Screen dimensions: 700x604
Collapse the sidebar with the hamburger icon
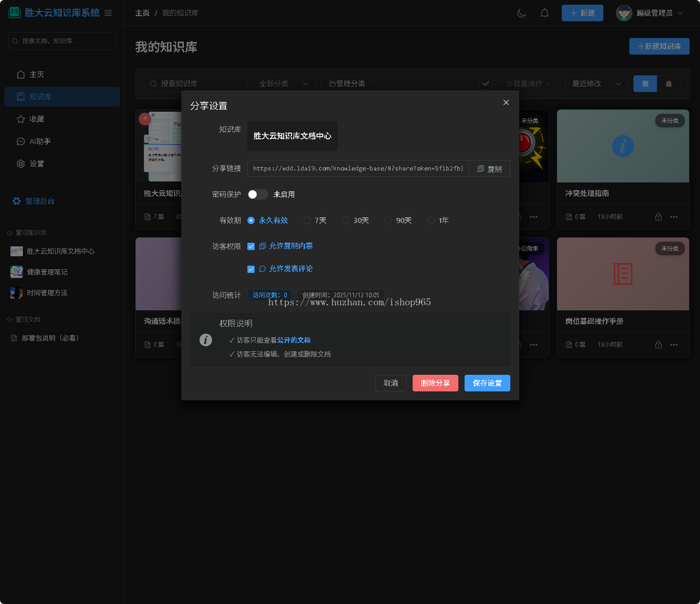[x=108, y=13]
